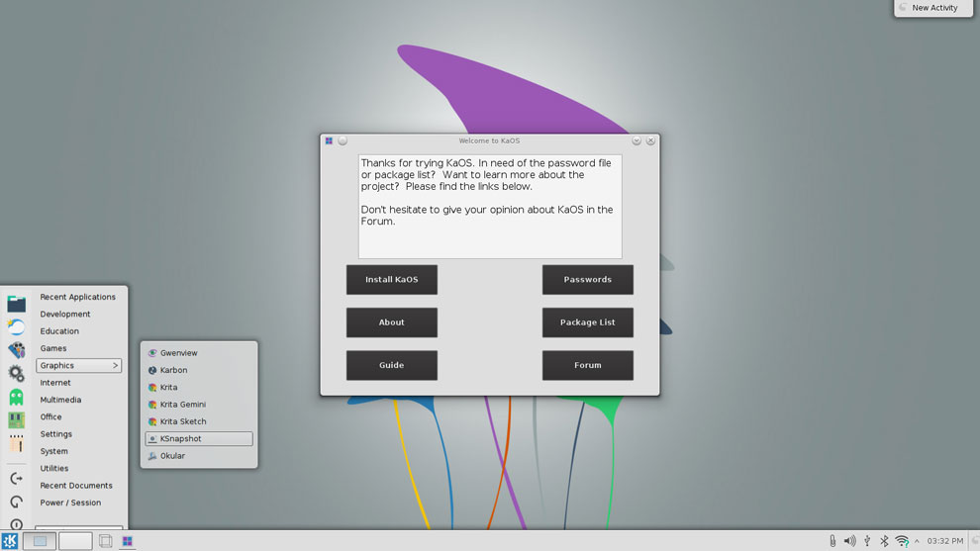
Task: Click the welcome message text box
Action: pos(490,207)
